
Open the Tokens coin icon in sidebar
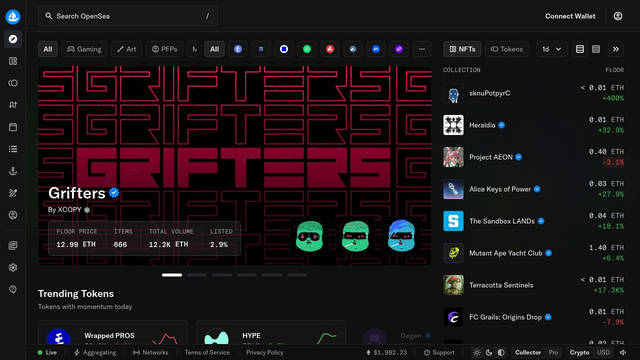pos(13,83)
